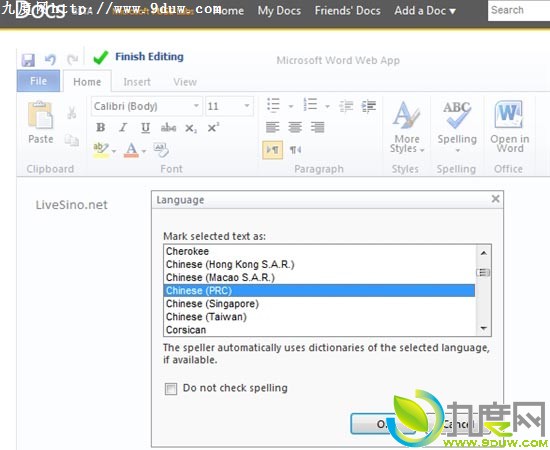Open the File tab
Viewport: 550px width, 450px height.
click(38, 81)
